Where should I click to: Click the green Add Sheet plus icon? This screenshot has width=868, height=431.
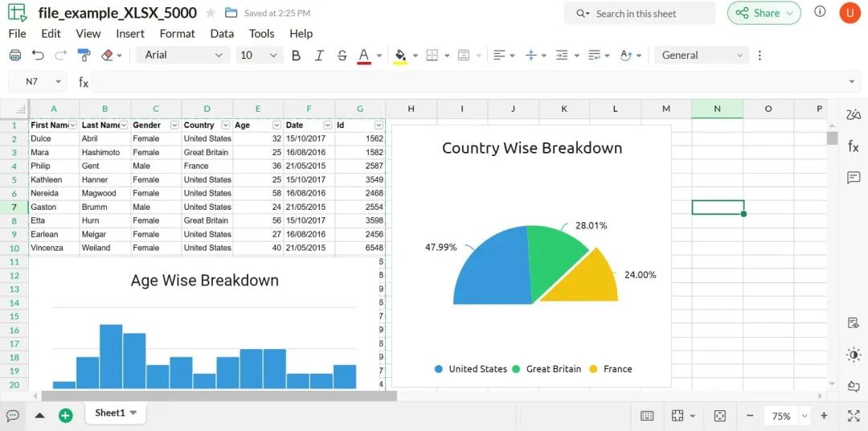click(66, 416)
